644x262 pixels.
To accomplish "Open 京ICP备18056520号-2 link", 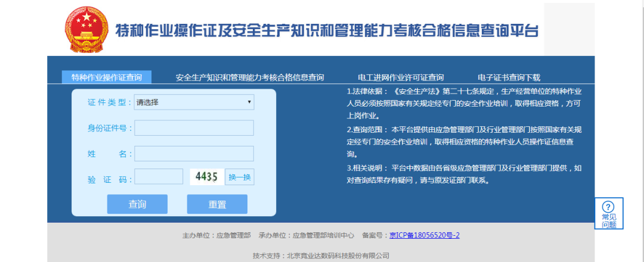I will [425, 235].
